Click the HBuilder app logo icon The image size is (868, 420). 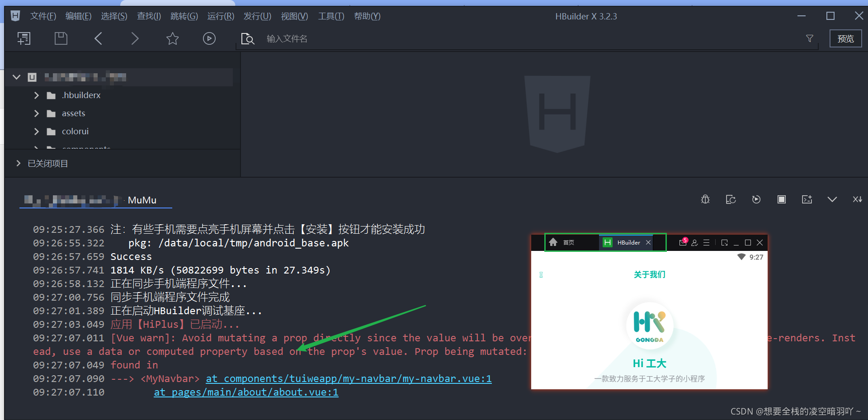point(15,16)
